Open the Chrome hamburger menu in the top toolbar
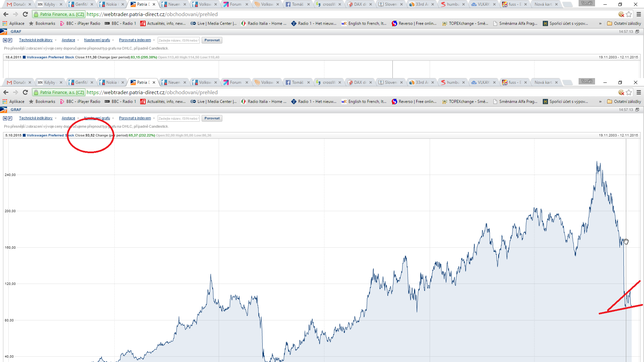Image resolution: width=644 pixels, height=362 pixels. [639, 14]
